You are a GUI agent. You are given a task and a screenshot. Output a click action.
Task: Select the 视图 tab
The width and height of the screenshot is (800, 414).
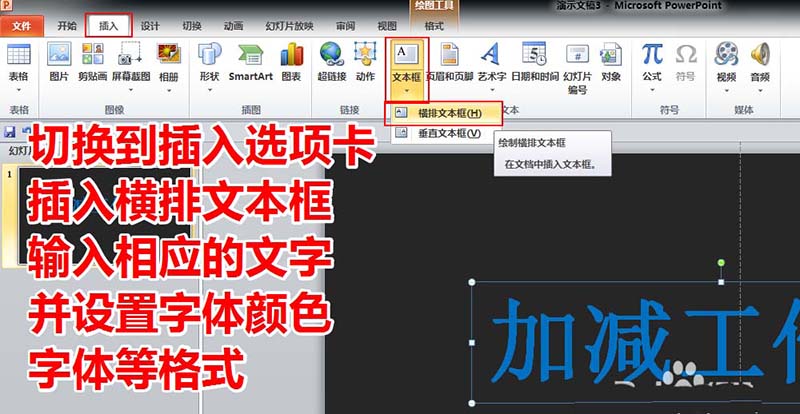coord(387,26)
